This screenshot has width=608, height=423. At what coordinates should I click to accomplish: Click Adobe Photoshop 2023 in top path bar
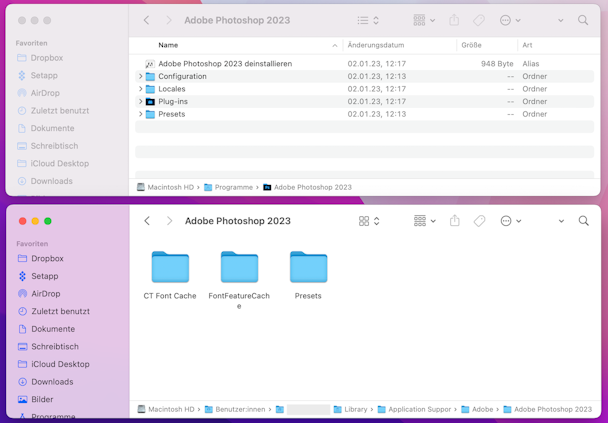tap(307, 187)
